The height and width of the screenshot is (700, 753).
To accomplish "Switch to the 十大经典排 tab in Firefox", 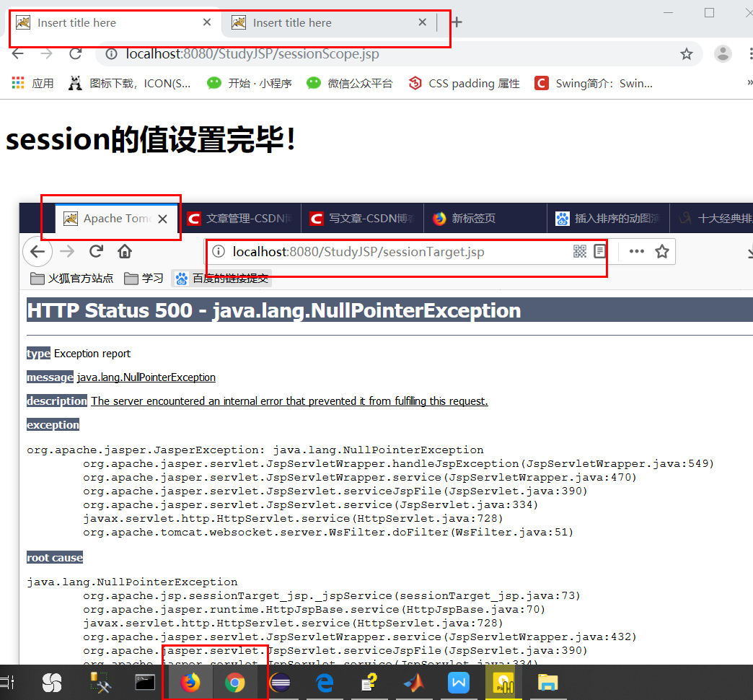I will point(712,219).
